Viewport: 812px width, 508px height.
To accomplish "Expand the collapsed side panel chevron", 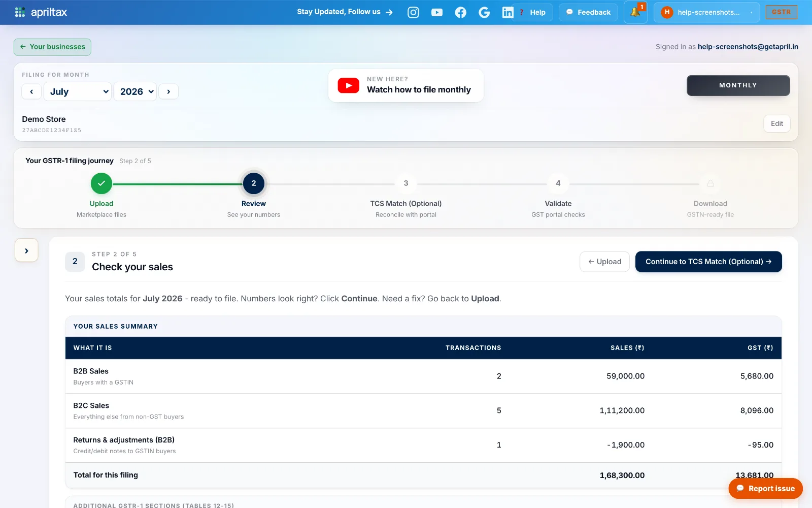I will [x=26, y=250].
